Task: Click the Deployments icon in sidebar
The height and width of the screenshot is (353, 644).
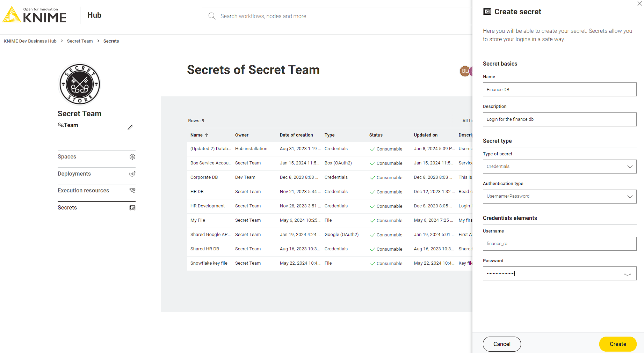Action: (x=132, y=174)
